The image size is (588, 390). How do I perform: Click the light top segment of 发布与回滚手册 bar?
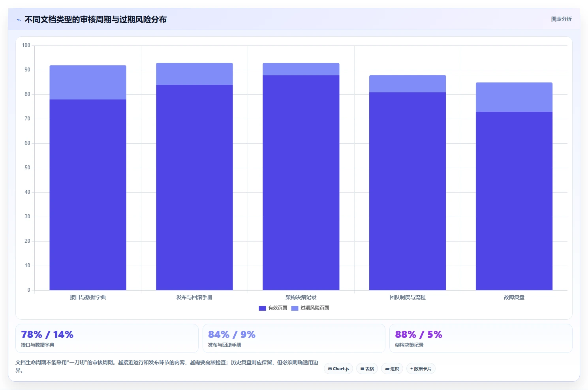click(194, 74)
